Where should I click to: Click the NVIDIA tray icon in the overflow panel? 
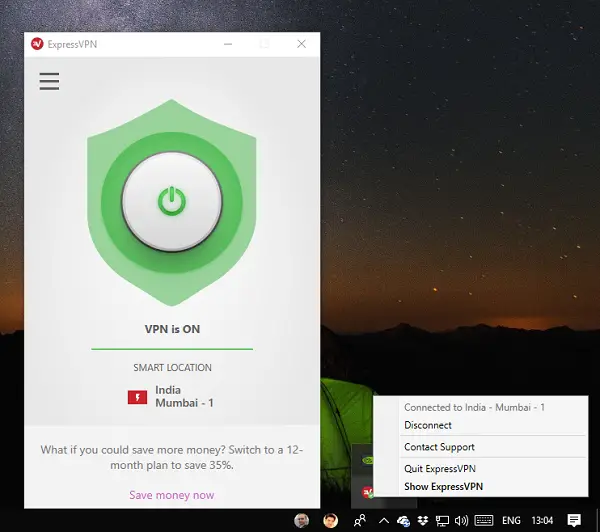367,460
